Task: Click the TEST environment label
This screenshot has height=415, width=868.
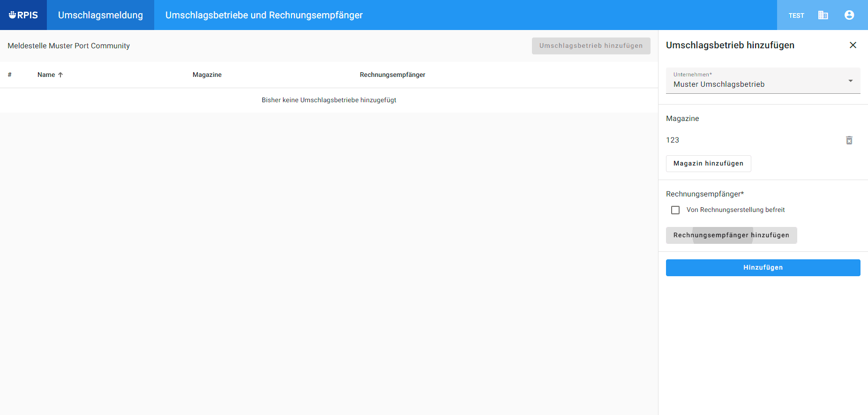Action: [796, 15]
